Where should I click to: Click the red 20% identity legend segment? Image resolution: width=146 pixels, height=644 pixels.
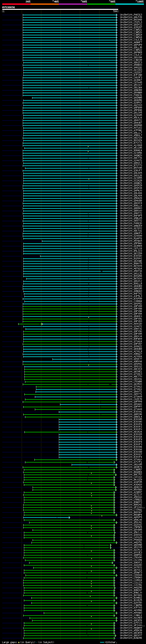point(16,4)
